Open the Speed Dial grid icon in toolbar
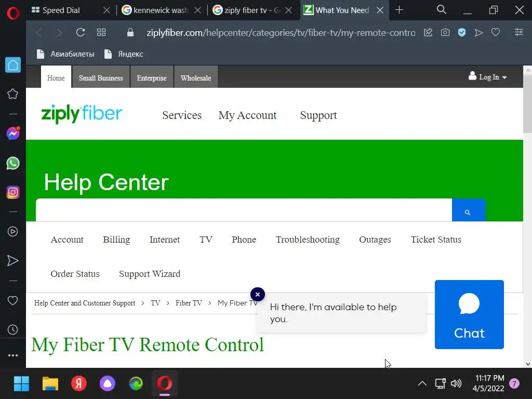Viewport: 532px width, 399px height. (101, 33)
